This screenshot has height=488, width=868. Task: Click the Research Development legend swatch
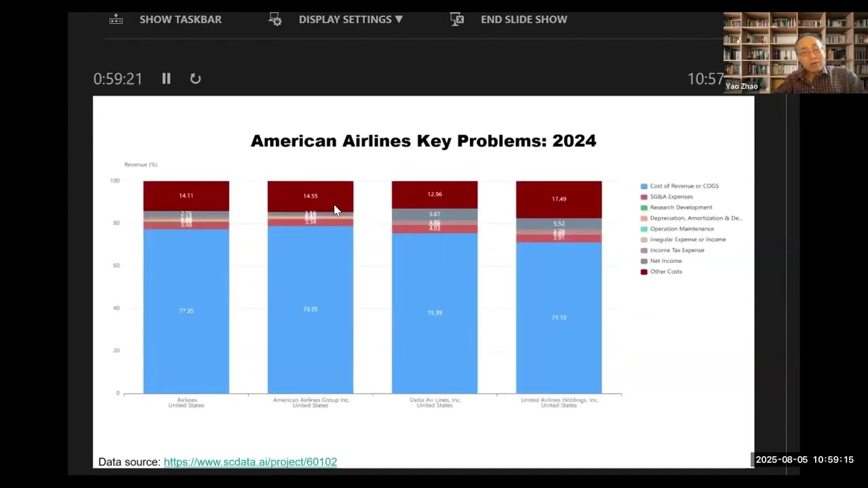click(x=644, y=207)
